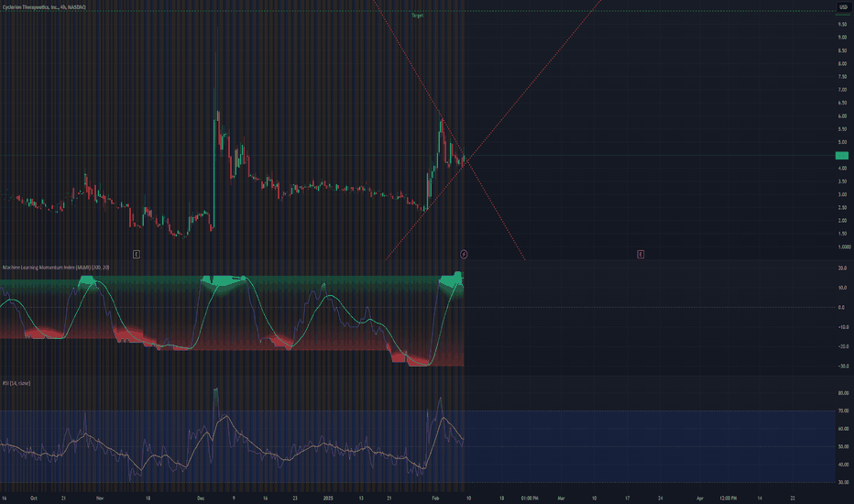Open the USD currency selector

[844, 7]
